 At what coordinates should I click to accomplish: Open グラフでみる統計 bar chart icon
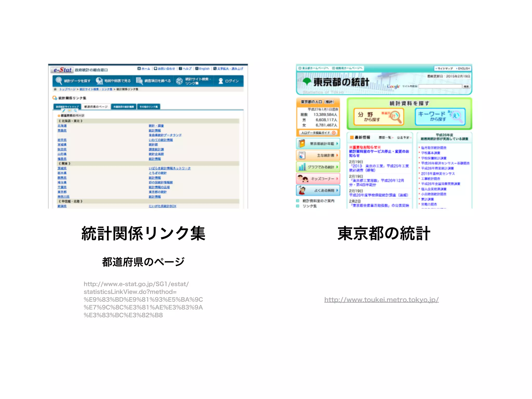coord(302,167)
